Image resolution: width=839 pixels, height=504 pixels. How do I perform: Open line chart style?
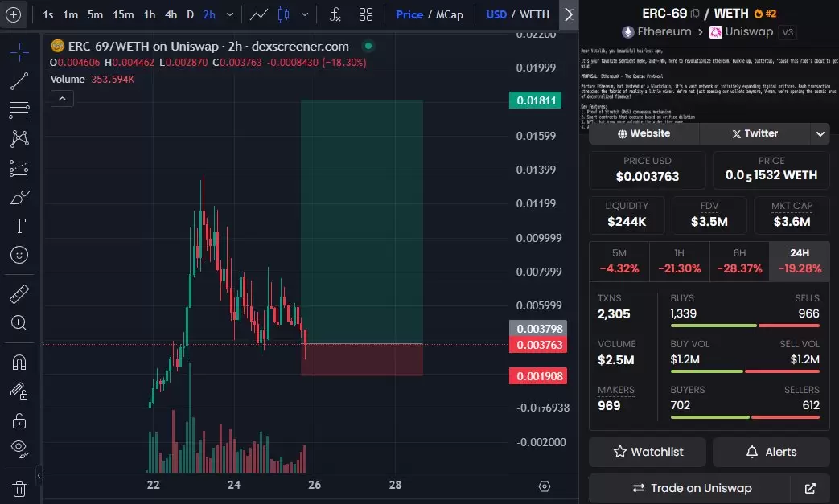(259, 14)
